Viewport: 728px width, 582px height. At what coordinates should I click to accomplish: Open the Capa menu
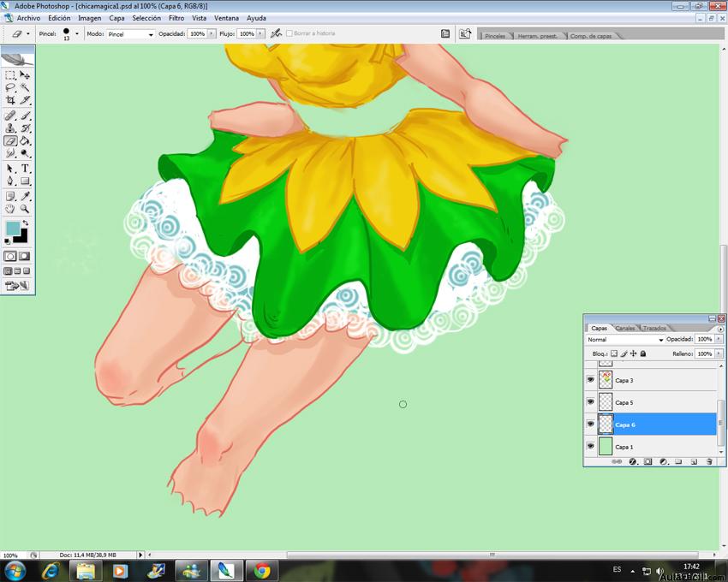[x=116, y=18]
